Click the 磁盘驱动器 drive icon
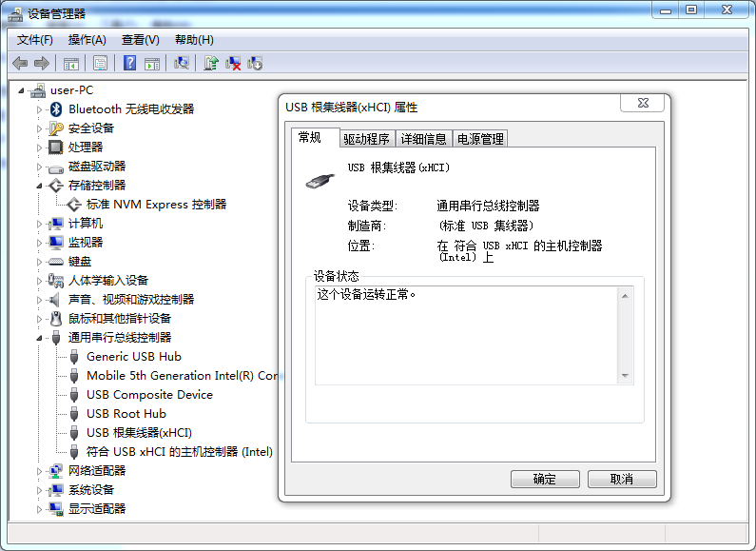This screenshot has width=756, height=551. point(56,168)
